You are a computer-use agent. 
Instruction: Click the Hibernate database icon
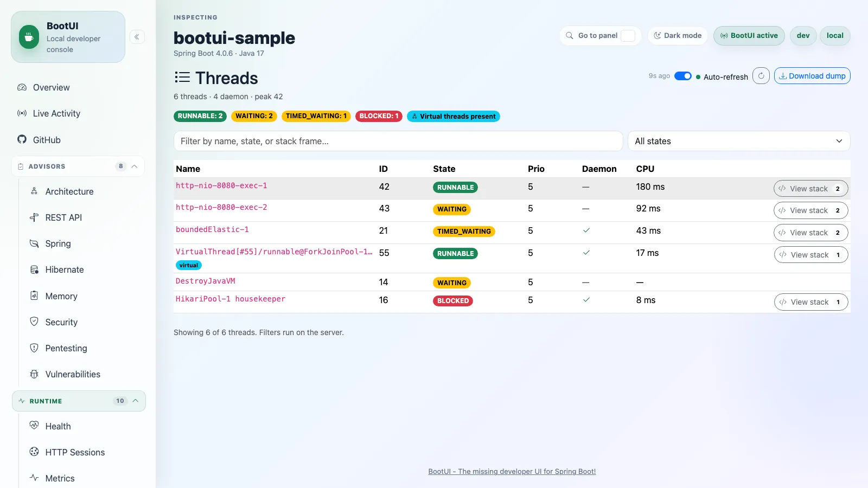tap(34, 269)
